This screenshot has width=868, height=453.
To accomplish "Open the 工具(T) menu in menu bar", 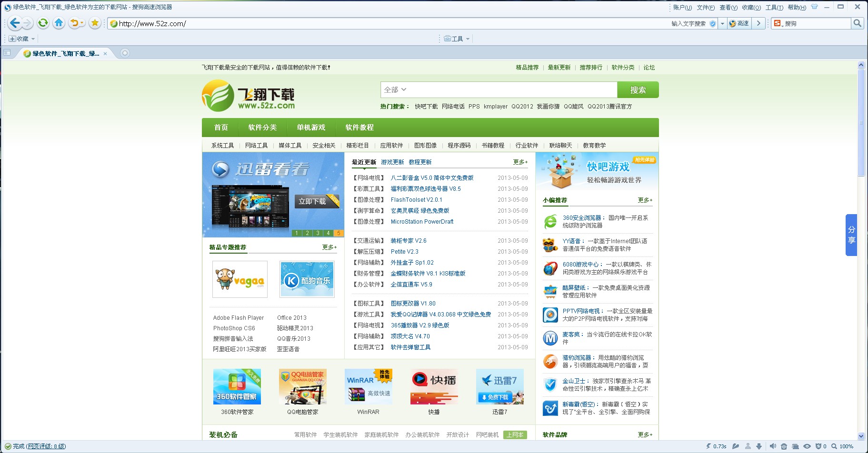I will point(774,7).
